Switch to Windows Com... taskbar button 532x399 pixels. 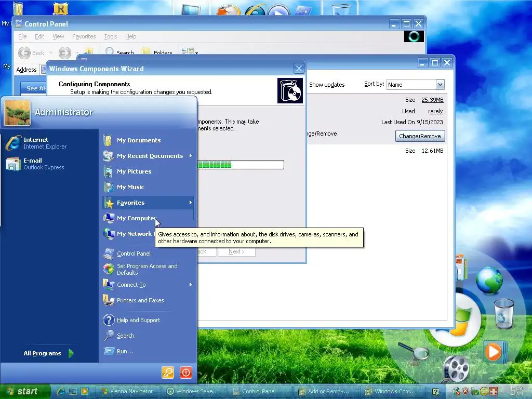point(391,391)
